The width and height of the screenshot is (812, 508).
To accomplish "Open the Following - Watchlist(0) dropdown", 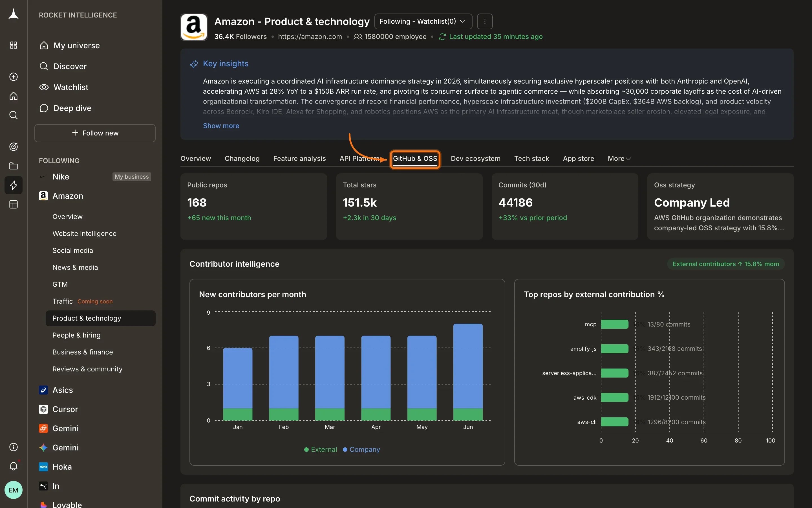I will pos(423,21).
